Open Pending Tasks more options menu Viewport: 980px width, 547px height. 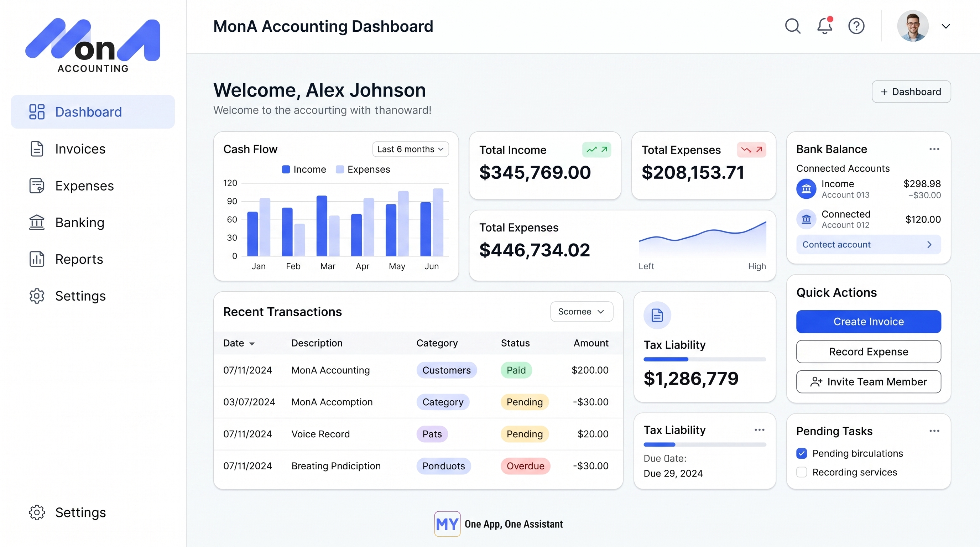coord(934,431)
